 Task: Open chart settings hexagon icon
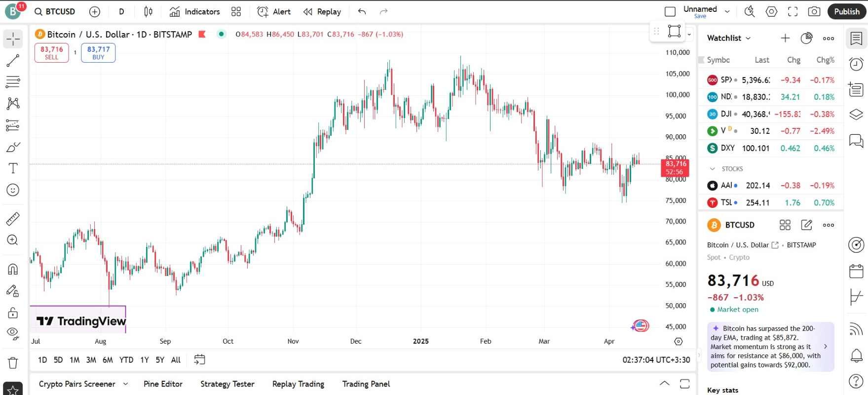point(771,11)
